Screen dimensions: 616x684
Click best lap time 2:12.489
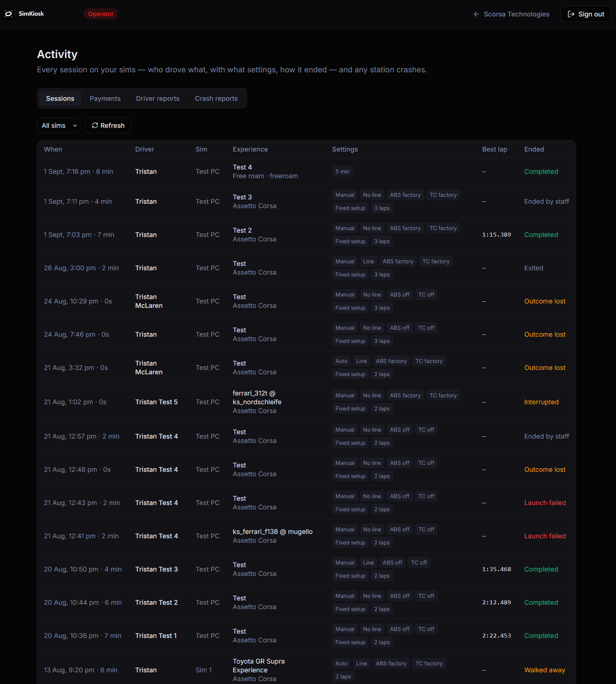[x=497, y=603]
